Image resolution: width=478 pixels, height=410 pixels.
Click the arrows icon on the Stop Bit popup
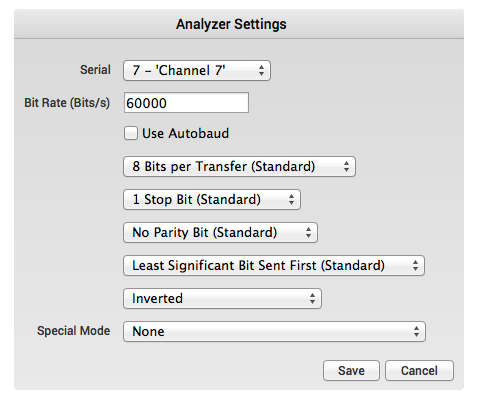pyautogui.click(x=292, y=199)
